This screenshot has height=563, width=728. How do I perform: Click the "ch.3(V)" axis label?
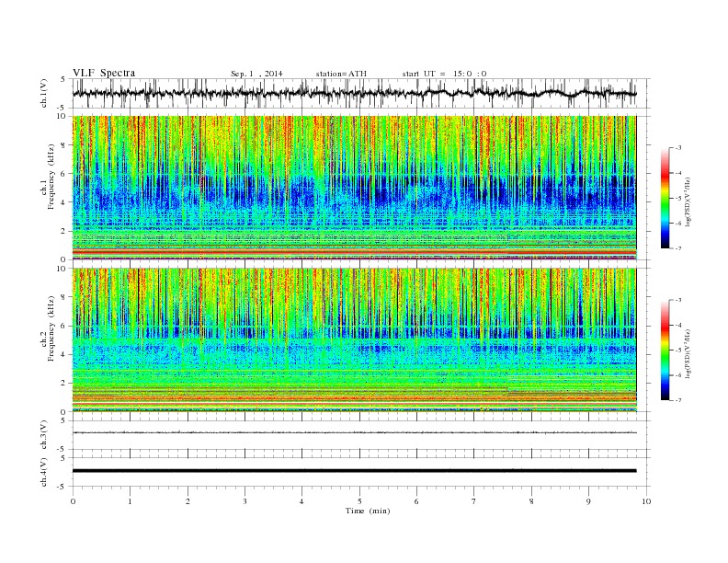(x=43, y=435)
